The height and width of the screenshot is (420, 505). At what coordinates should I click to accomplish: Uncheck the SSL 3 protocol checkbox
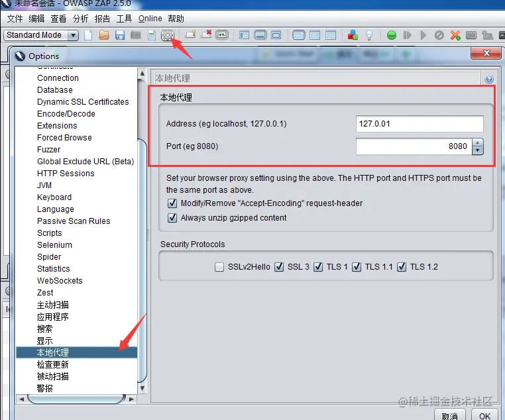click(x=279, y=267)
